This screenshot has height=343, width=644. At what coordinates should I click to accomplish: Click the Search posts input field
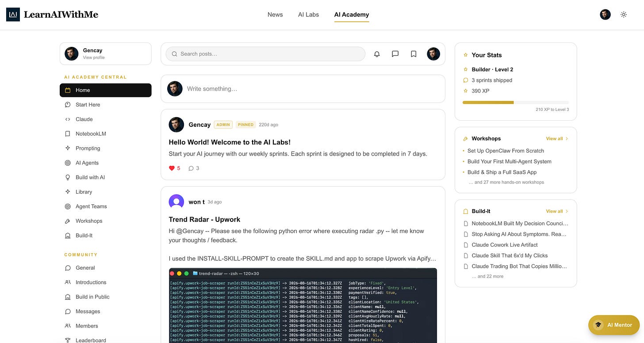pyautogui.click(x=265, y=54)
